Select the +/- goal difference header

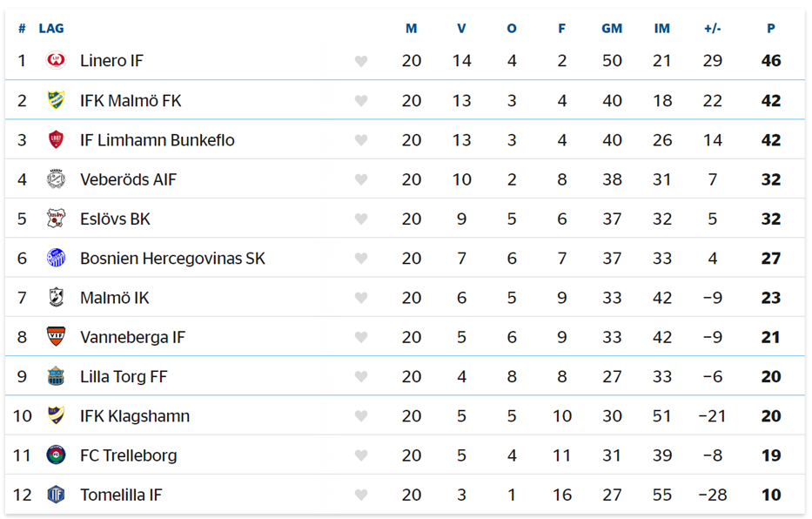coord(713,29)
